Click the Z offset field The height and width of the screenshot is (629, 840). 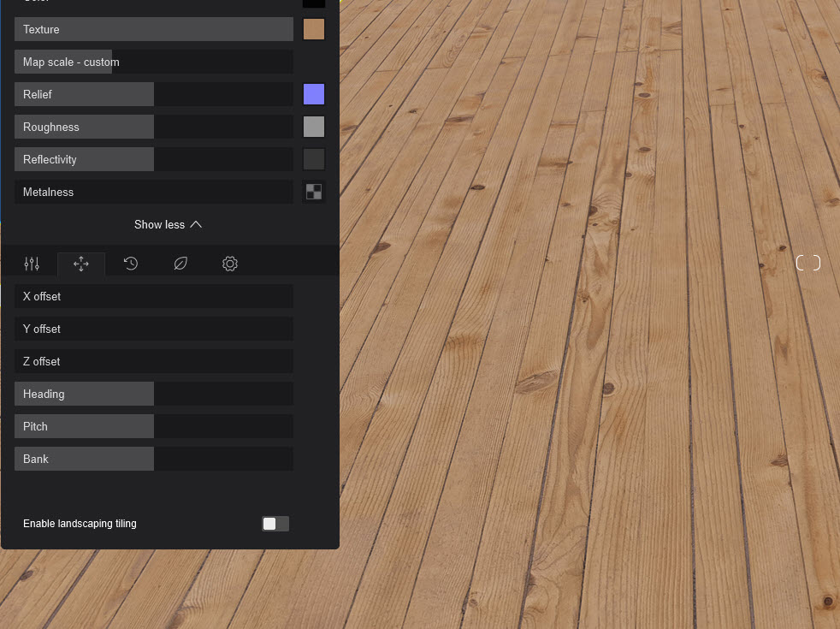pyautogui.click(x=154, y=361)
